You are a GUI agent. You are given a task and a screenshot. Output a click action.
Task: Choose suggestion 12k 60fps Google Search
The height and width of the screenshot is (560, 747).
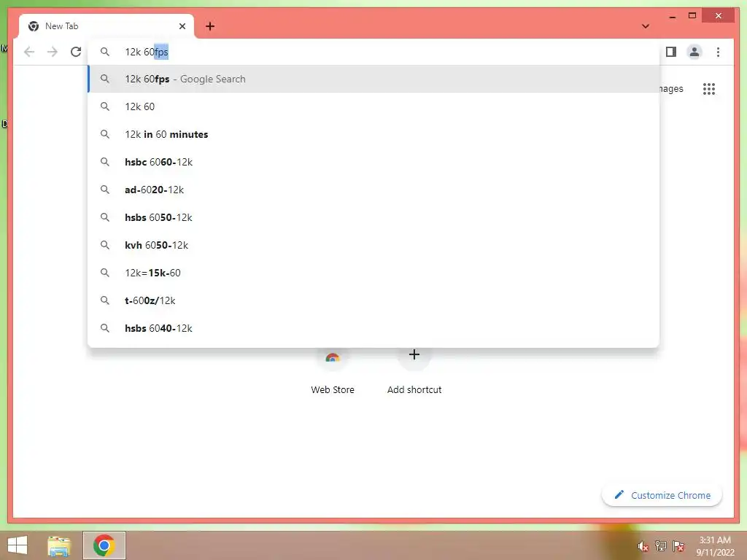tap(374, 79)
